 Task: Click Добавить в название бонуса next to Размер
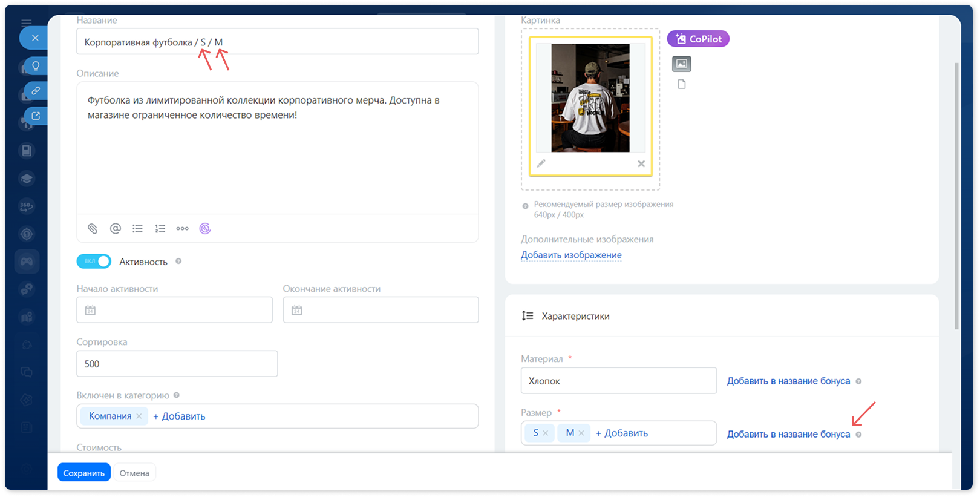(x=789, y=435)
